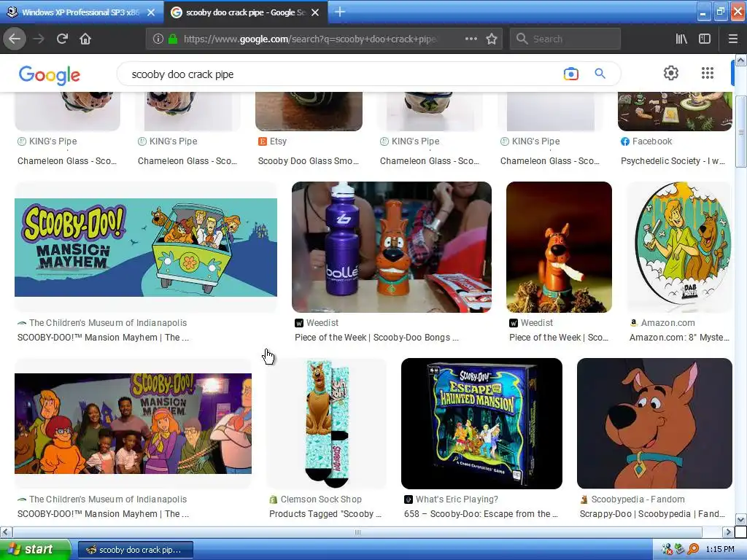This screenshot has height=560, width=747.
Task: Open 'Psychedelic Society - I w...' link
Action: coord(673,161)
